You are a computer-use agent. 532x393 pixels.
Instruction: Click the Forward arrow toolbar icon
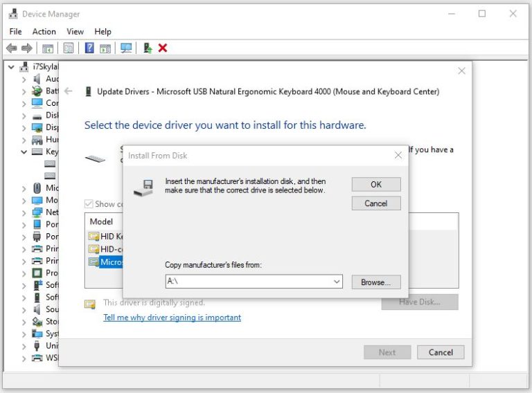point(27,48)
